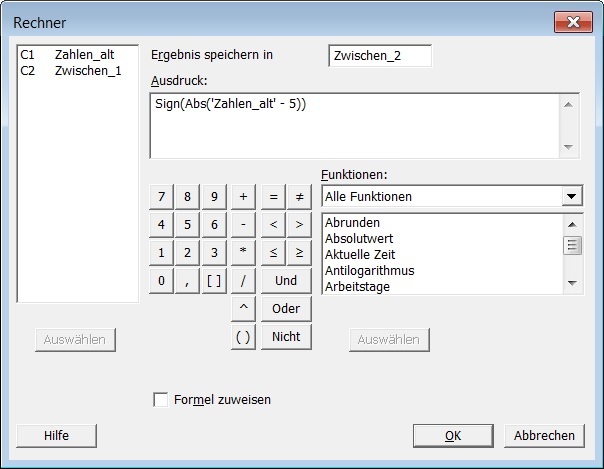Insert parentheses ( ) operator
Image resolution: width=604 pixels, height=469 pixels.
(243, 337)
